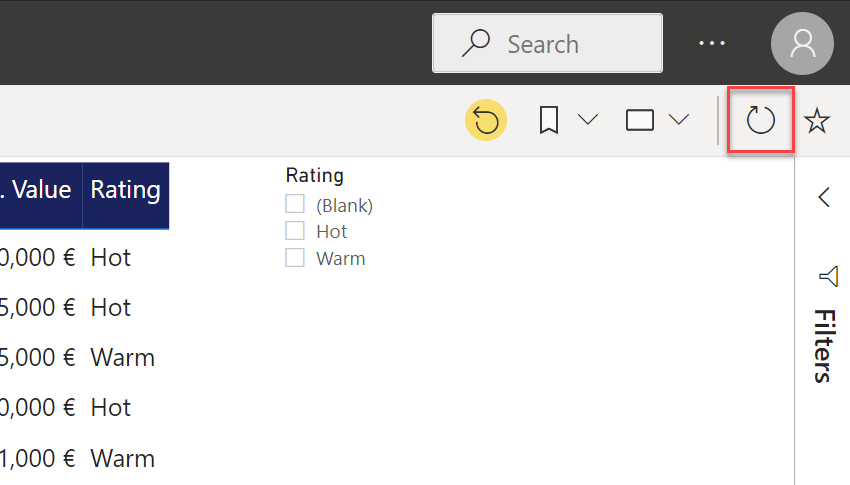
Task: Sort by the Rating column header
Action: [x=125, y=189]
